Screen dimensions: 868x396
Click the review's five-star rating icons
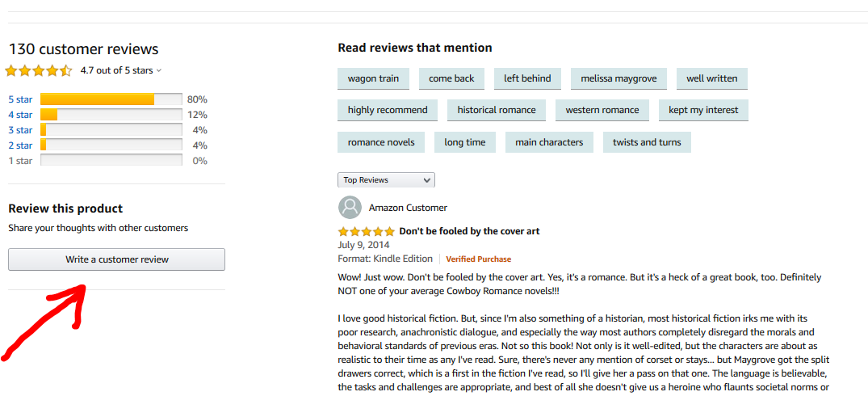coord(367,231)
